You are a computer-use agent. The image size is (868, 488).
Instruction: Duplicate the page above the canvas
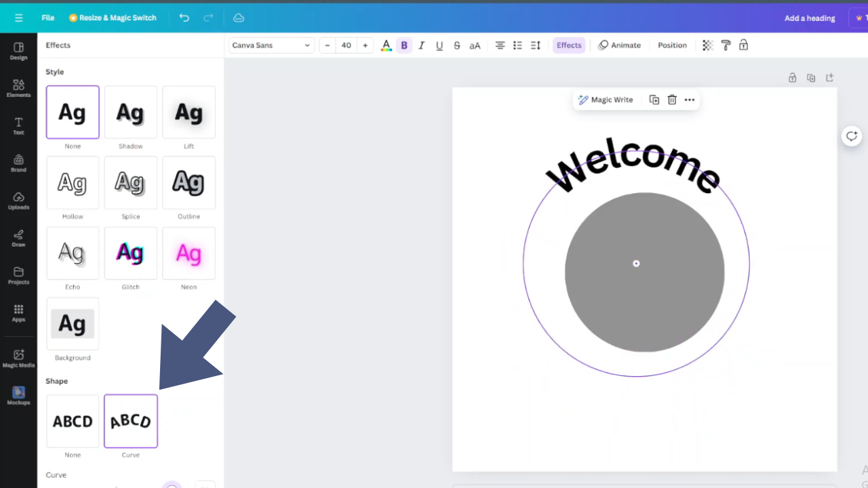click(x=811, y=78)
